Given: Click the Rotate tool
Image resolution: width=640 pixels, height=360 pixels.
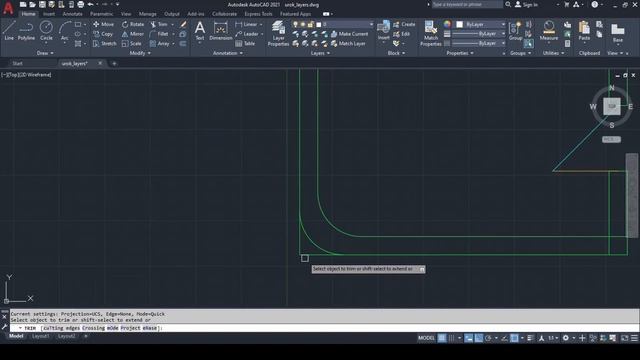Looking at the screenshot, I should click(133, 24).
